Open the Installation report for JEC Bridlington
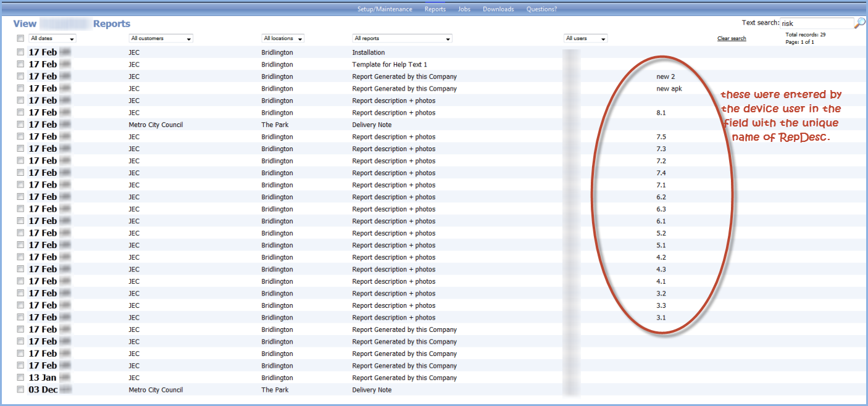868x406 pixels. point(368,52)
